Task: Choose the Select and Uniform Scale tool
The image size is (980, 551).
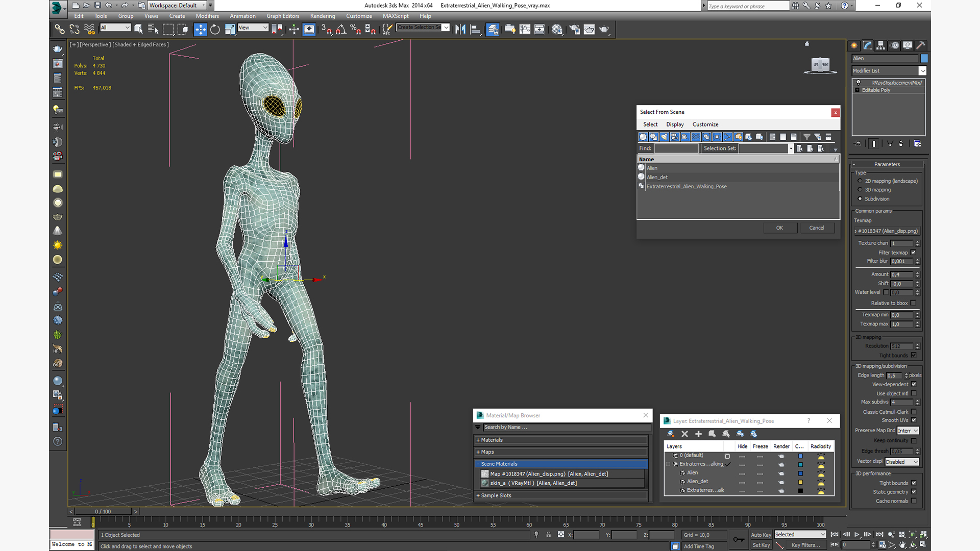Action: point(230,30)
